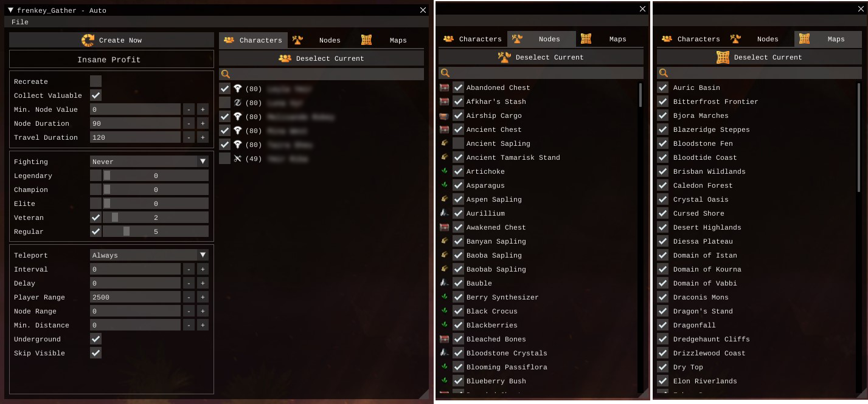Viewport: 868px width, 404px height.
Task: Click the plant icon next to Artichoke
Action: tap(445, 171)
